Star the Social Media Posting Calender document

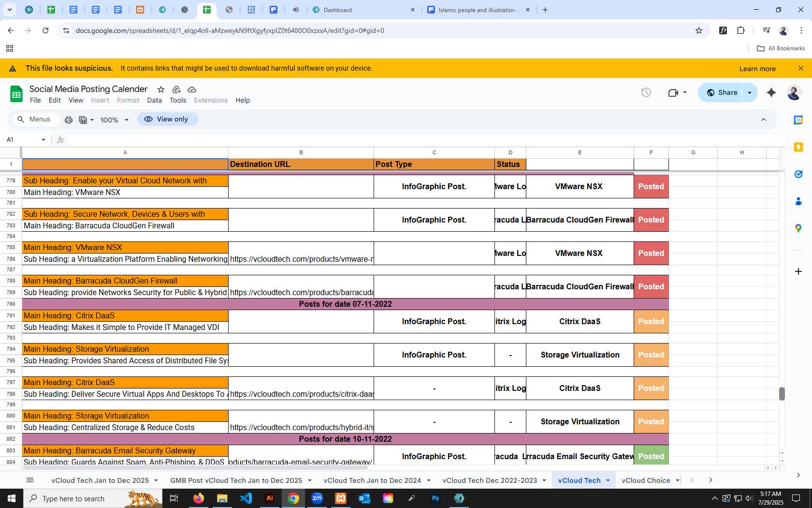(x=161, y=90)
